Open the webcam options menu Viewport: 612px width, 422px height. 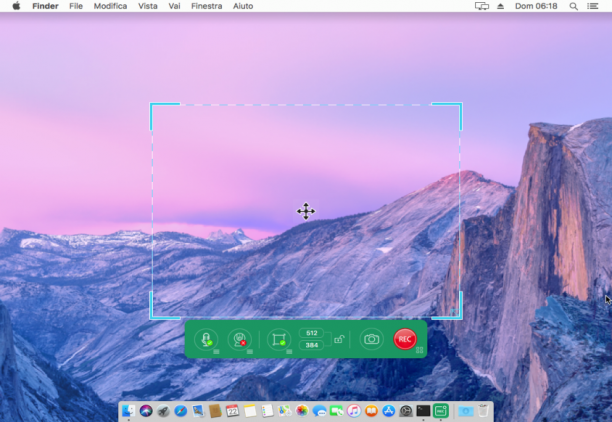point(250,352)
